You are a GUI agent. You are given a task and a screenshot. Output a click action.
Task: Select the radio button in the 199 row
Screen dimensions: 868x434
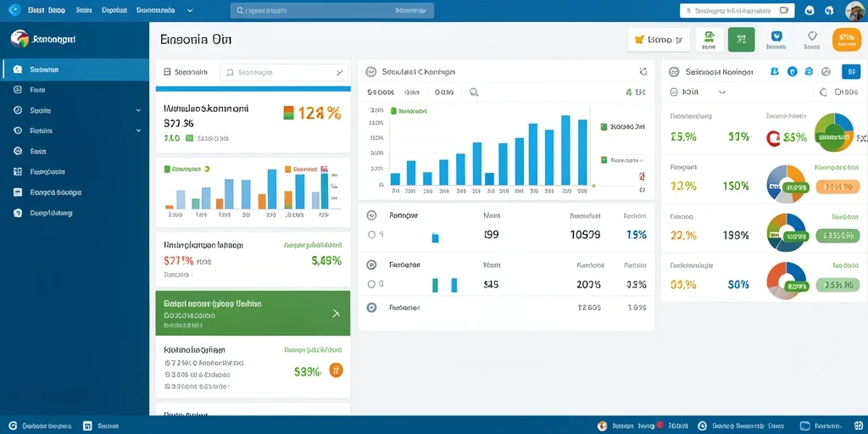(x=371, y=234)
